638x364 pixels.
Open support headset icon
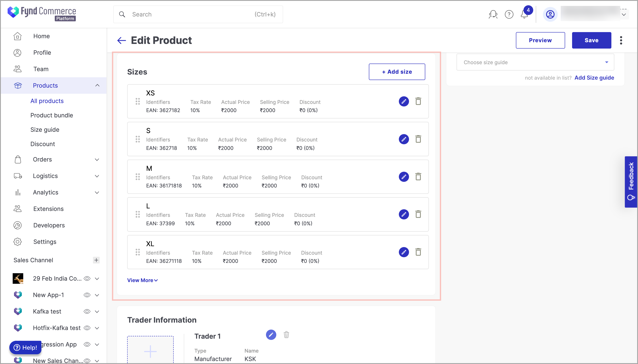493,14
